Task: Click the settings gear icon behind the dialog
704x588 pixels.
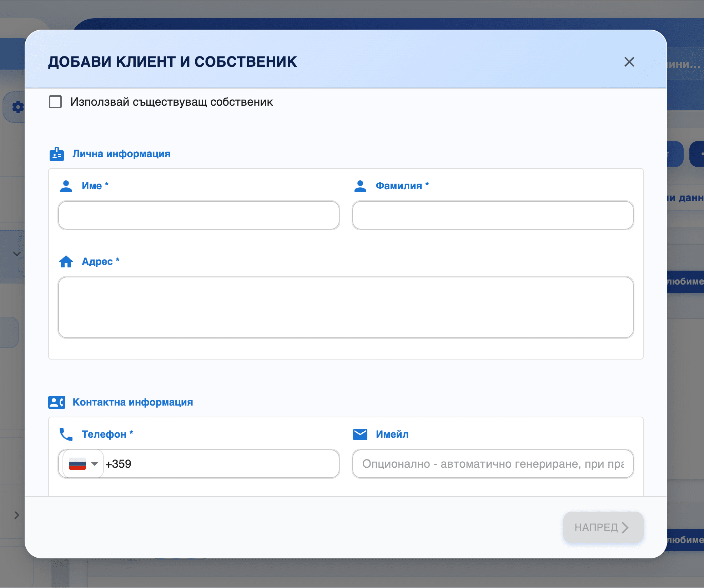Action: tap(18, 107)
